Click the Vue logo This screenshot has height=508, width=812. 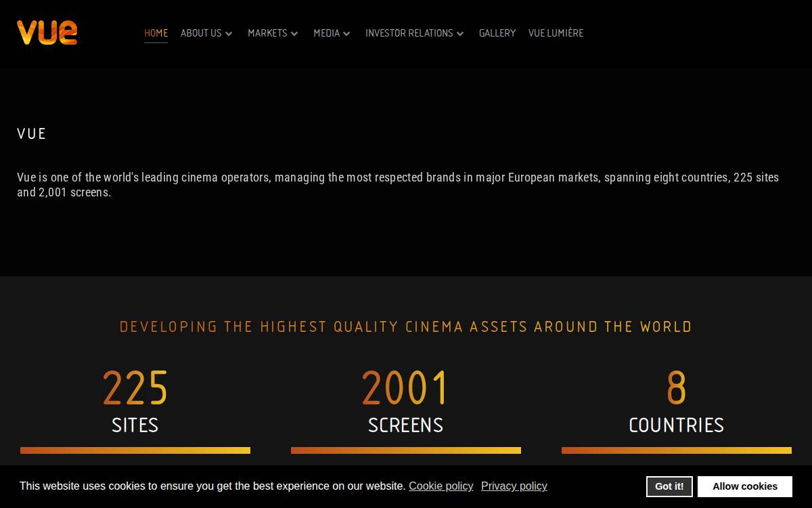(x=47, y=33)
